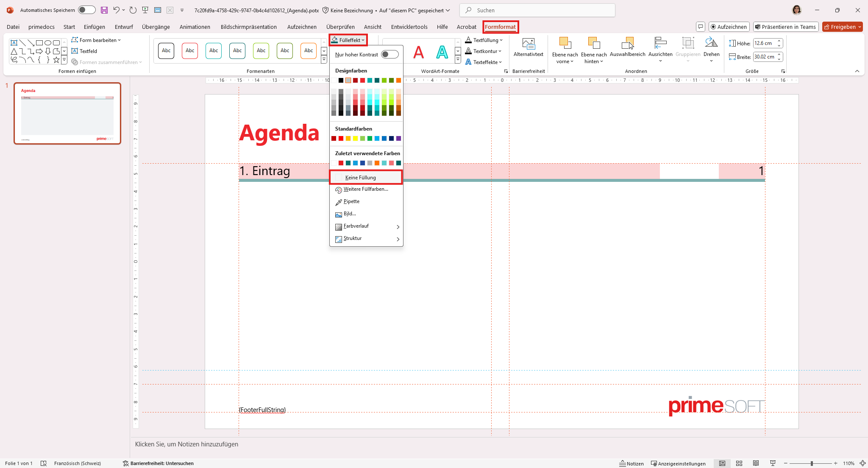Expand the Formenarten gallery more arrow
Viewport: 868px width, 468px height.
point(324,60)
